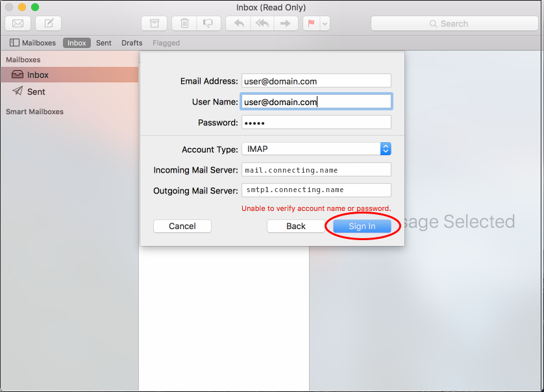Screen dimensions: 544x392
Task: Click the Get Mail envelope icon
Action: (x=18, y=23)
